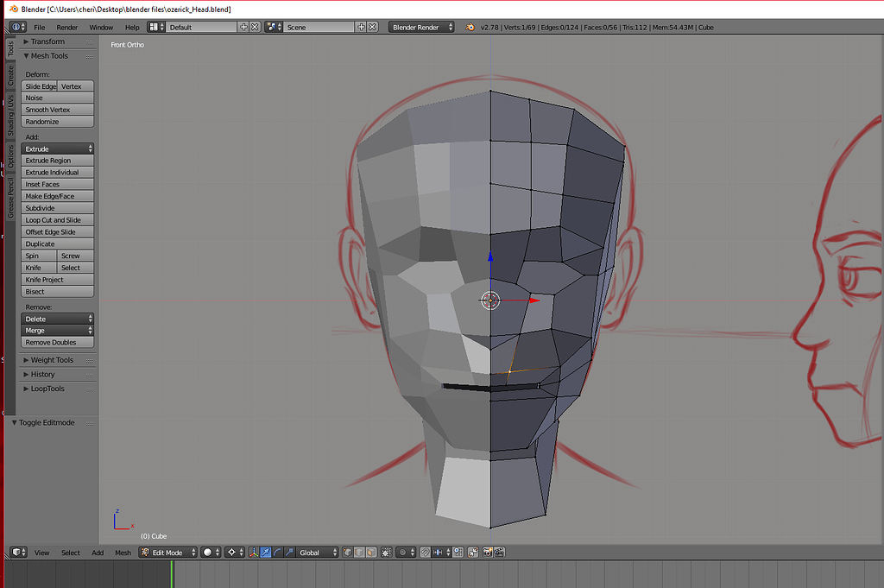Image resolution: width=884 pixels, height=588 pixels.
Task: Open the Mesh menu in viewport header
Action: (x=123, y=553)
